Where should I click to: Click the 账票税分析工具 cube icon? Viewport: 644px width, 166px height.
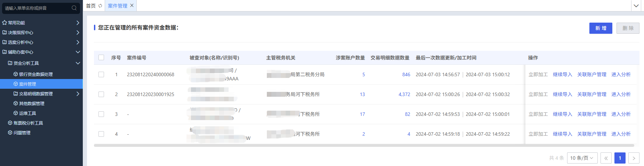(10, 123)
